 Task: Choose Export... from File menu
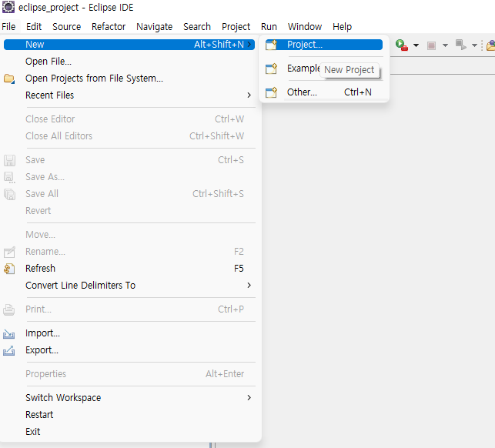pyautogui.click(x=129, y=350)
